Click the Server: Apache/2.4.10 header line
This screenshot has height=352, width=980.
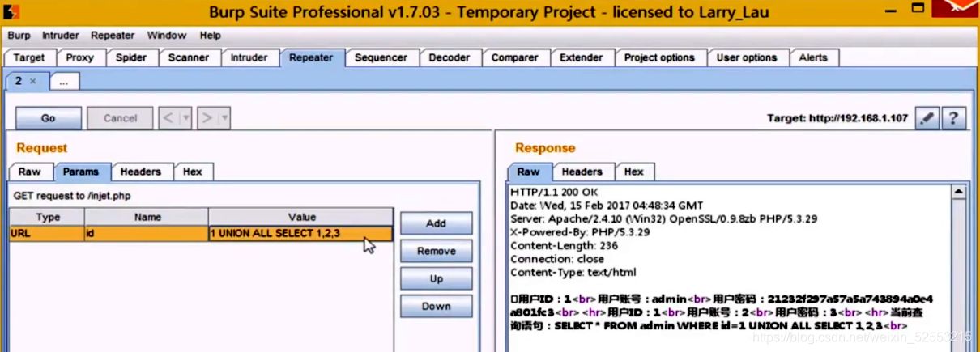(x=663, y=218)
